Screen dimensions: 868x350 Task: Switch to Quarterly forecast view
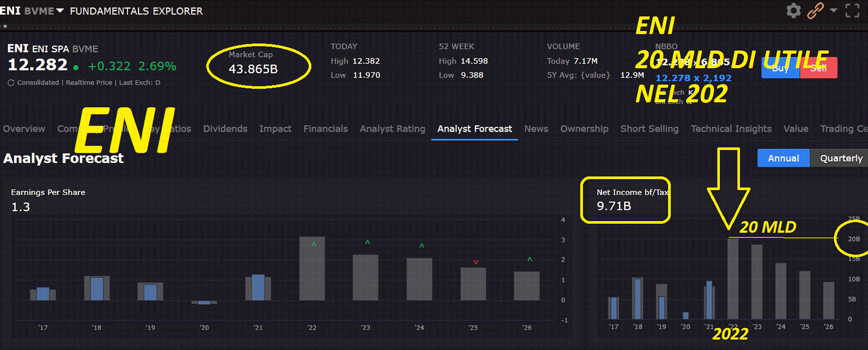click(x=841, y=158)
